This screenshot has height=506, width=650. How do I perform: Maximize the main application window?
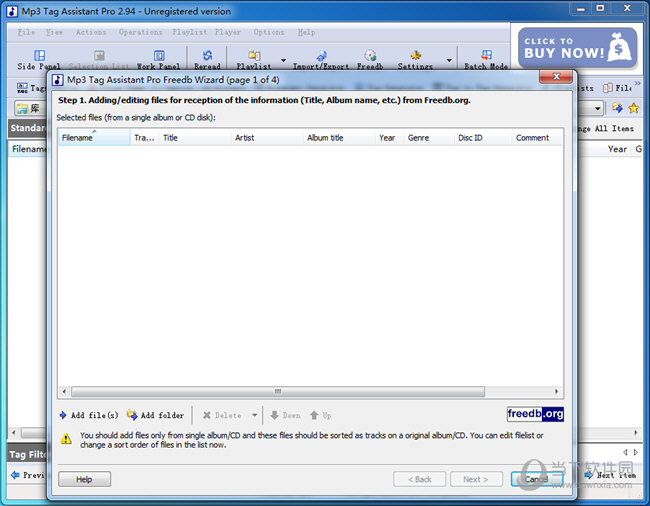point(600,8)
